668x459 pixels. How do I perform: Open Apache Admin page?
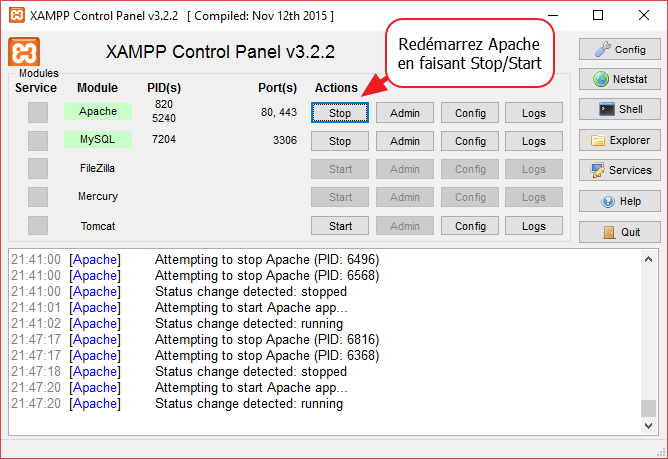[x=405, y=113]
